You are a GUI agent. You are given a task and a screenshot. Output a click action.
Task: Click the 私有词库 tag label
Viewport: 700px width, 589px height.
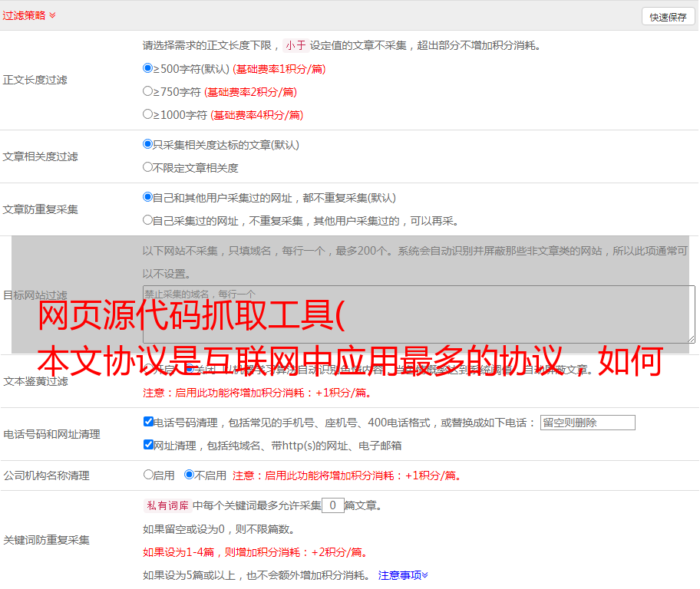click(x=166, y=505)
